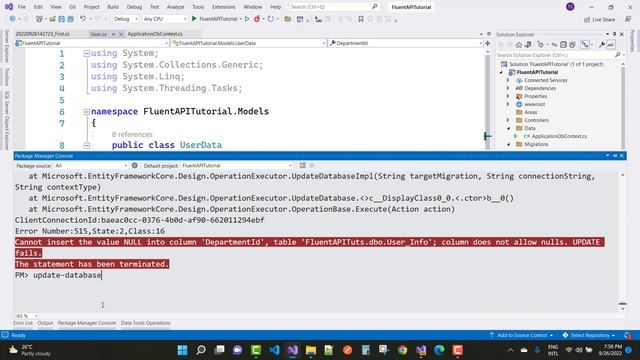Click Pending Changes Filter clock icon
Screen dimensions: 640x360
[x=541, y=44]
